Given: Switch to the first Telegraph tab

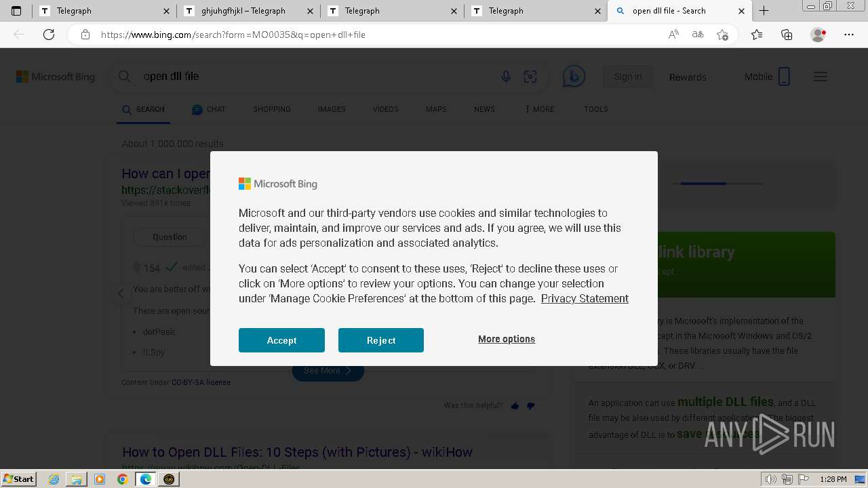Looking at the screenshot, I should [x=104, y=11].
